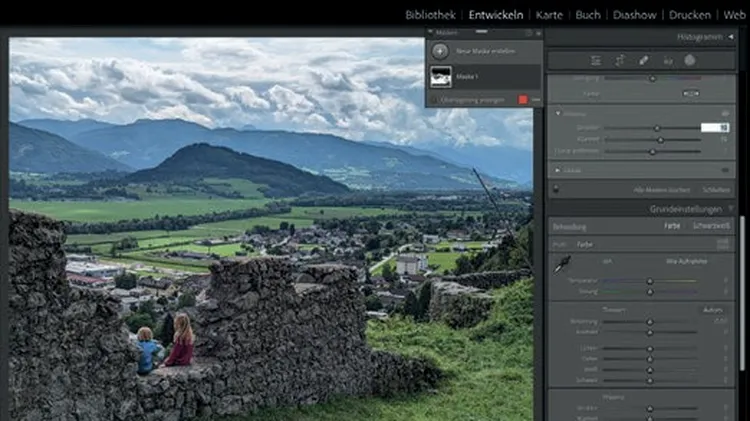Select the Healing brush tool

643,60
